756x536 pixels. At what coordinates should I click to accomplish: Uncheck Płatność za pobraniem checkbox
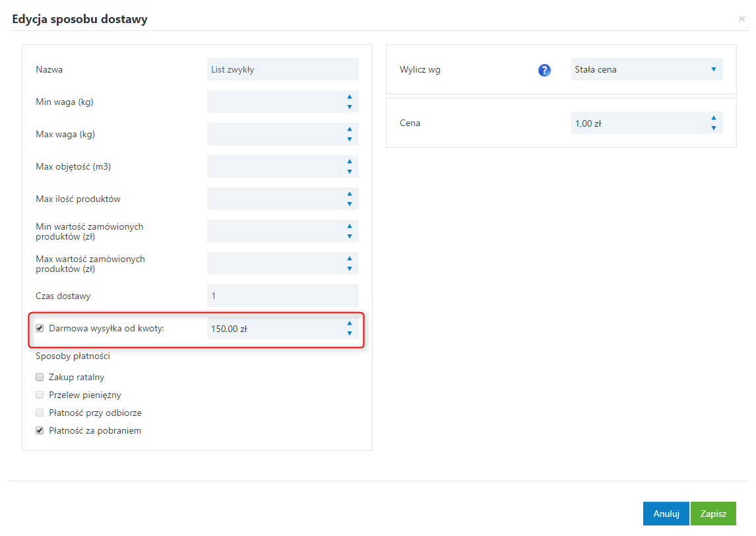[40, 431]
